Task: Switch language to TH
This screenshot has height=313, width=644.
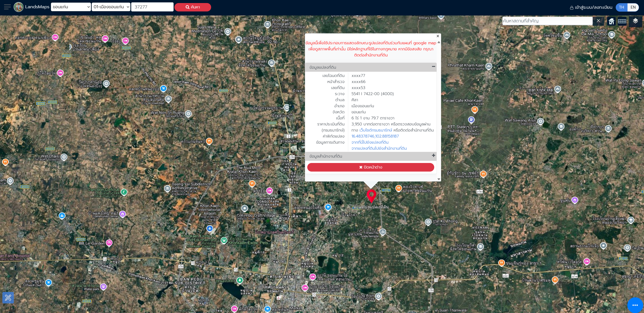Action: 621,7
